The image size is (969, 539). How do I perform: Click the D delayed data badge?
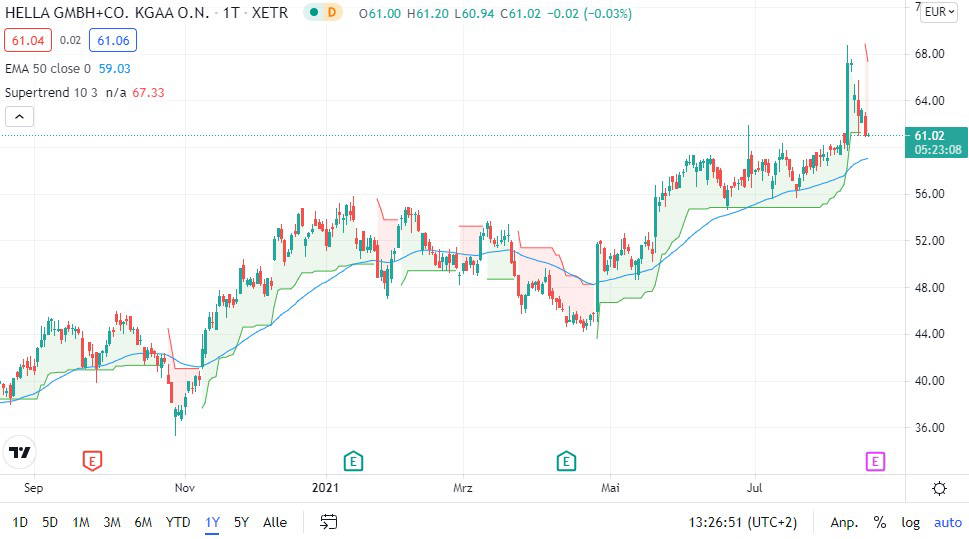pos(332,12)
